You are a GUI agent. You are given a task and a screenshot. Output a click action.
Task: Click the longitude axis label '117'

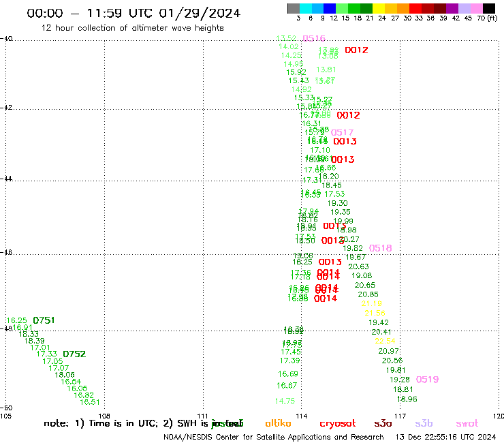[x=400, y=416]
